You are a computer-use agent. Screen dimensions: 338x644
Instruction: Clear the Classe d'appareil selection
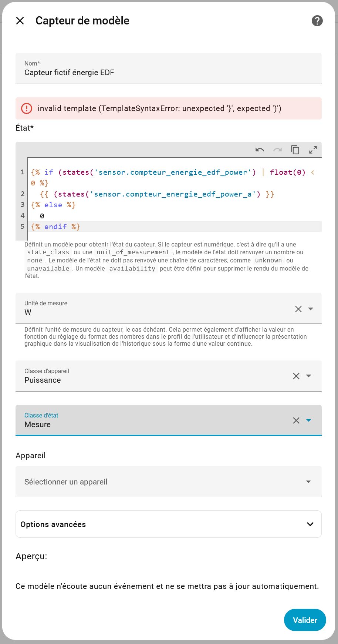(296, 376)
